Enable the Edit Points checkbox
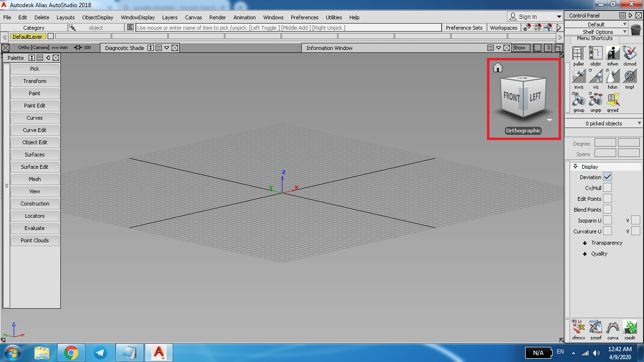This screenshot has height=362, width=644. [x=608, y=198]
